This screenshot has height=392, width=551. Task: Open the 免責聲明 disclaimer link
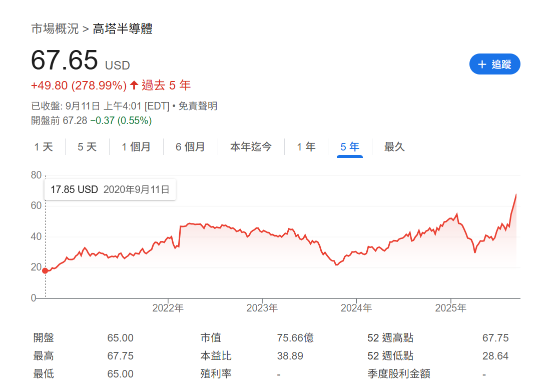(x=198, y=106)
